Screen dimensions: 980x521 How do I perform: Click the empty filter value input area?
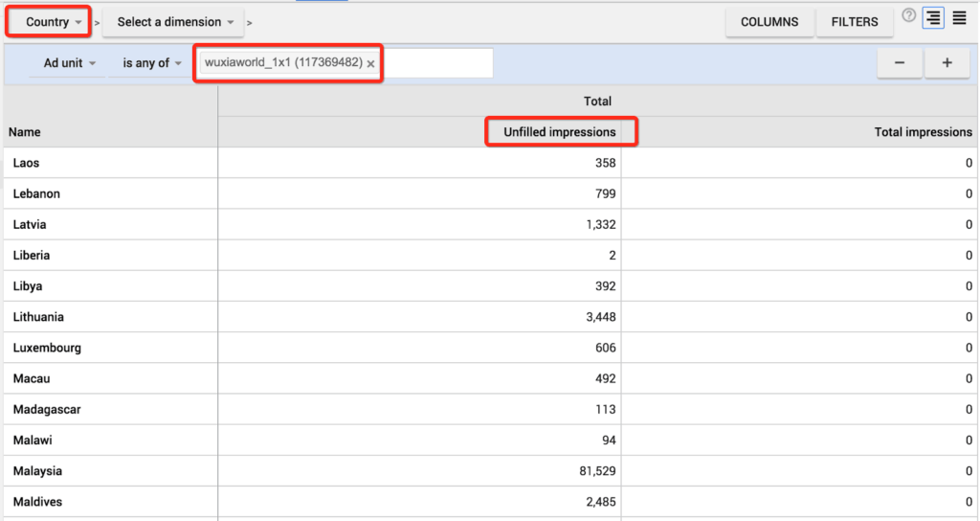[437, 63]
